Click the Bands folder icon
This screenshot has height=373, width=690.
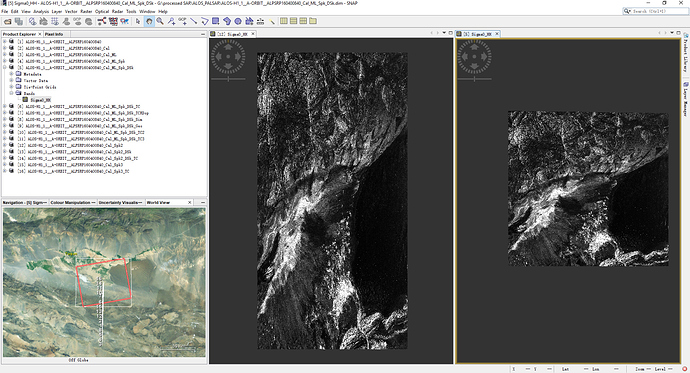point(19,93)
